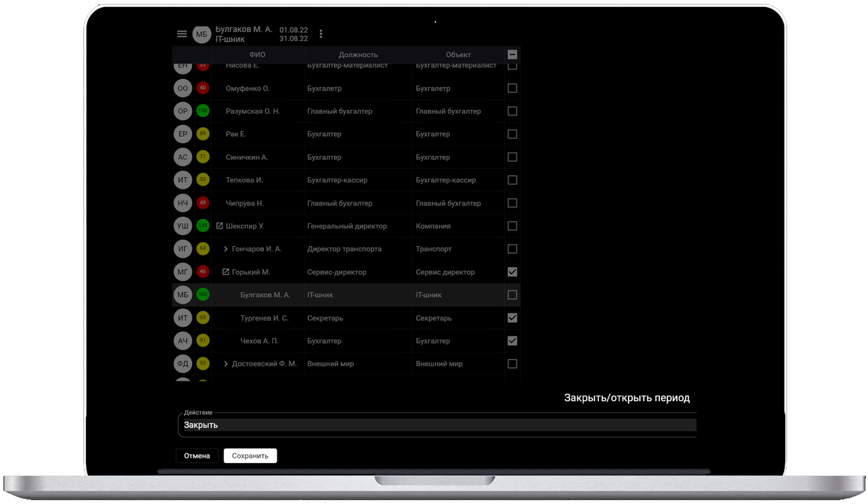Expand the Гончаров И. А. tree row
This screenshot has height=504, width=868.
tap(225, 249)
